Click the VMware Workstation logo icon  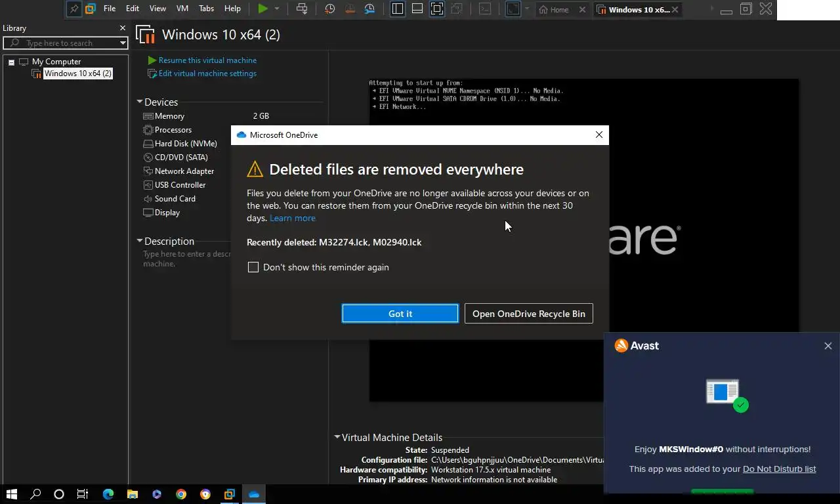click(91, 9)
